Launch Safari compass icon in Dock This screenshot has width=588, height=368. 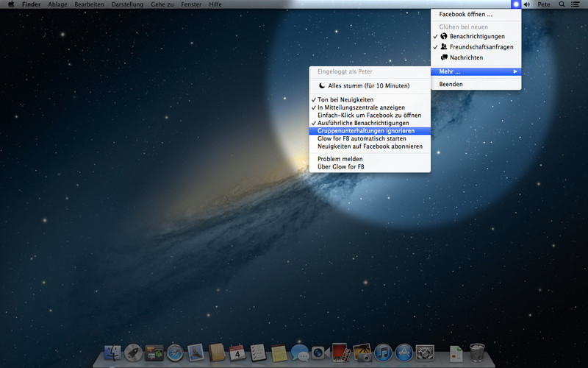(175, 353)
